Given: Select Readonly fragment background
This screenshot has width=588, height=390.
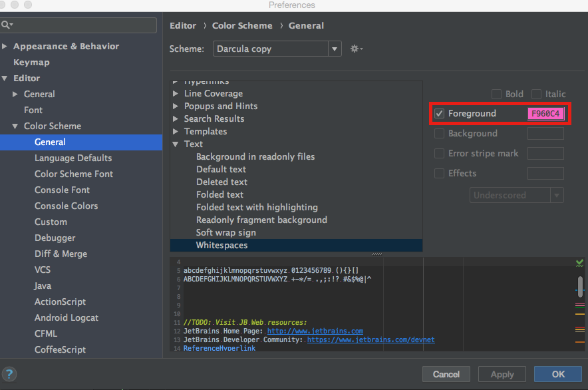Looking at the screenshot, I should click(261, 220).
